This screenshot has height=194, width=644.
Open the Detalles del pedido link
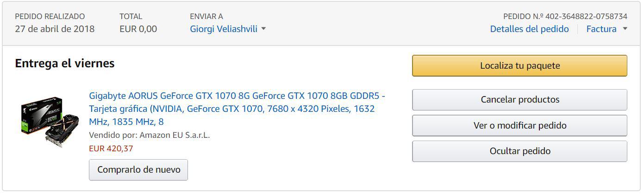click(x=529, y=29)
